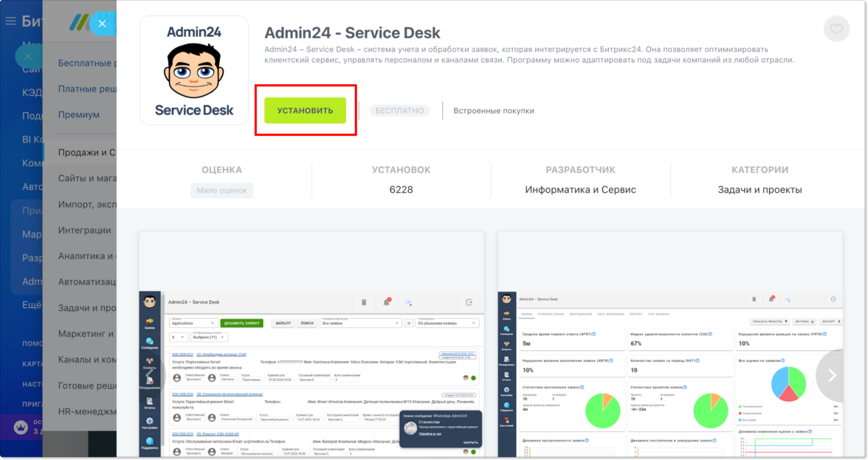Open Платные решения section in sidebar

pyautogui.click(x=87, y=89)
